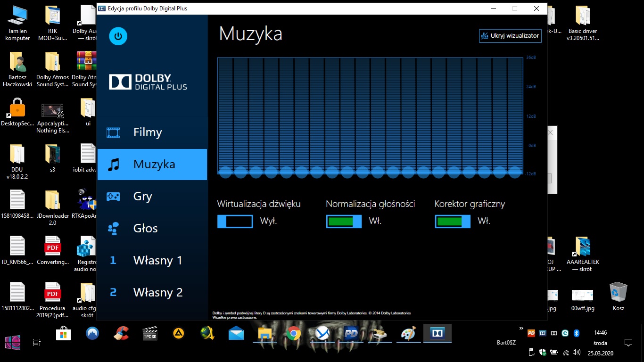Select the Filmy profile
The width and height of the screenshot is (644, 362).
coord(152,132)
